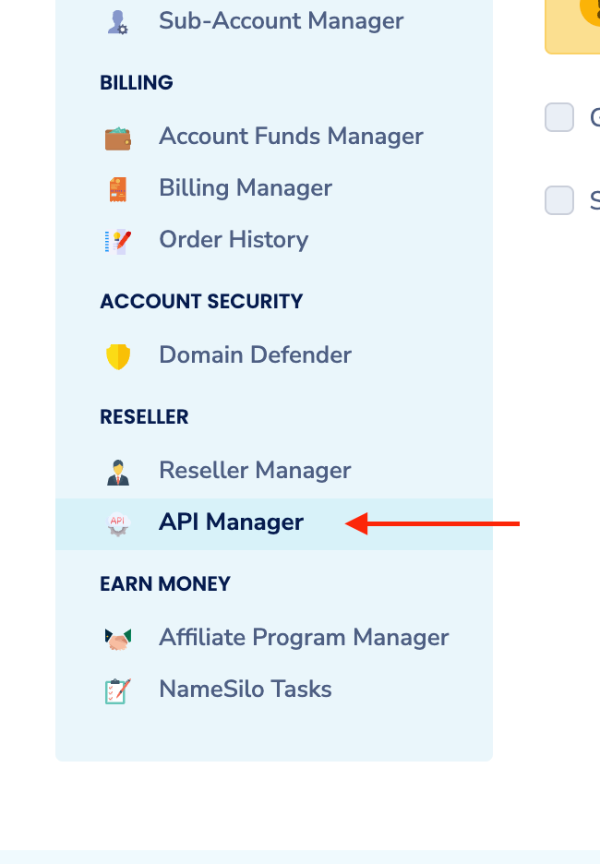Click the BILLING section heading
The height and width of the screenshot is (864, 600).
136,83
